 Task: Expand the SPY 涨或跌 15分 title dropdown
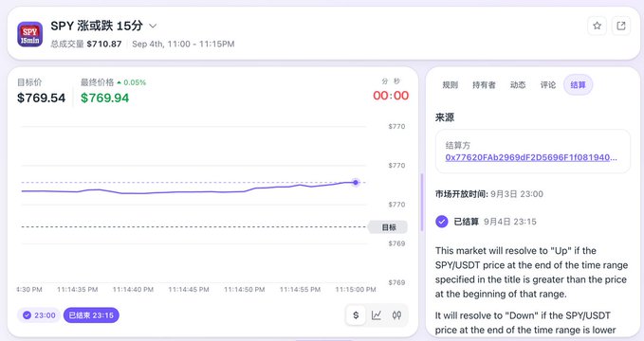153,26
